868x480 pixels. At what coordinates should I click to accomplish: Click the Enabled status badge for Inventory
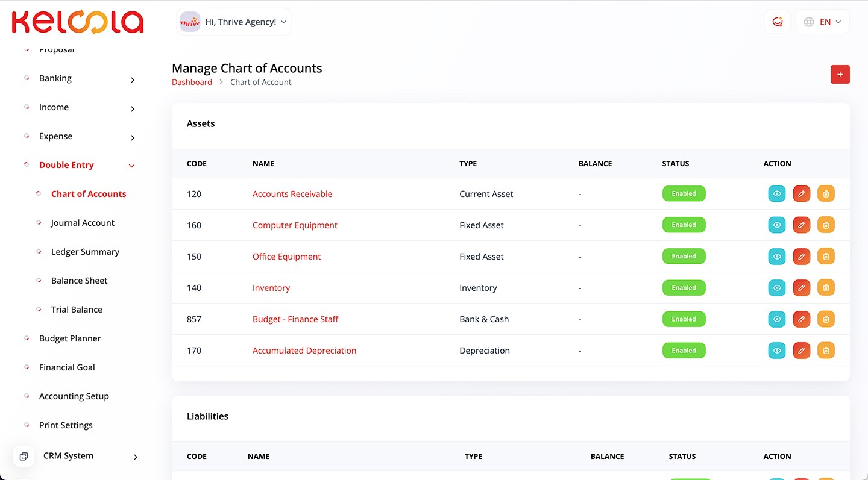pos(684,288)
